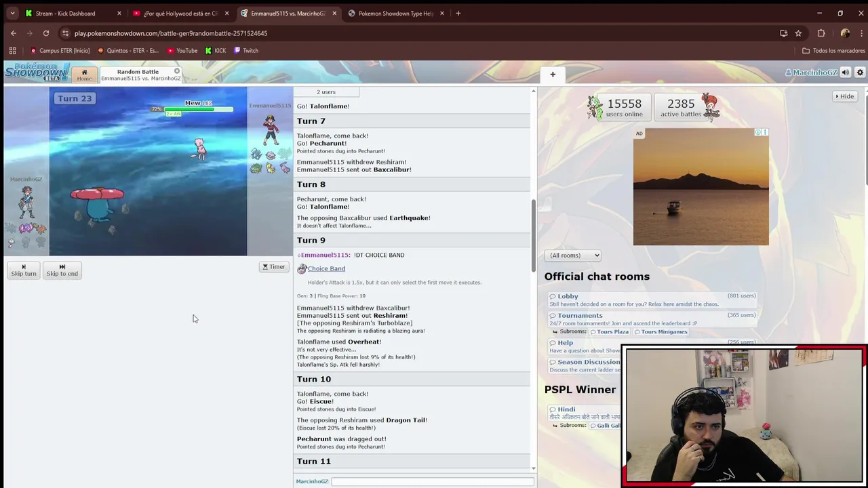Open Chrome's three-dot menu
The width and height of the screenshot is (868, 488).
(860, 33)
